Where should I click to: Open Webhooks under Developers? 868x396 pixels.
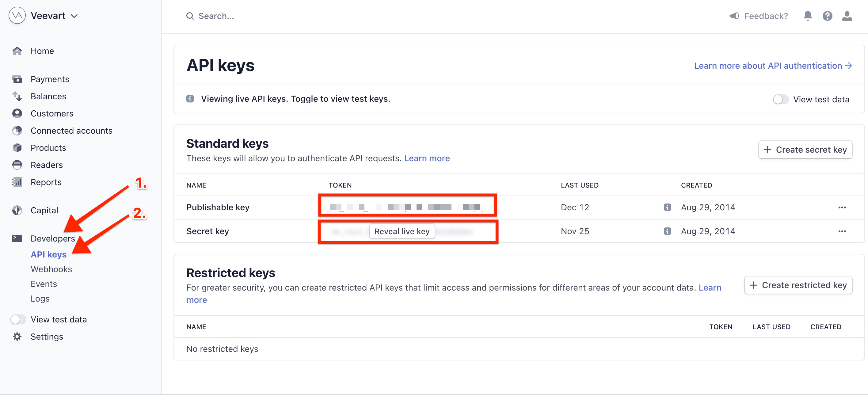click(51, 268)
